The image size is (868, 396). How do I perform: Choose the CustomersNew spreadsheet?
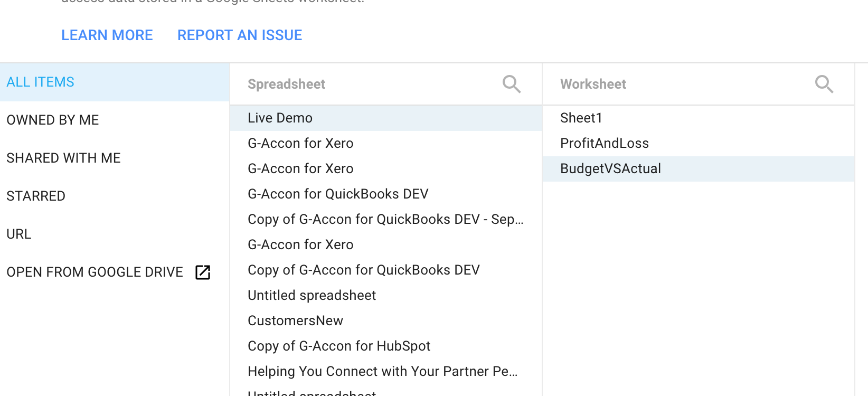point(296,321)
